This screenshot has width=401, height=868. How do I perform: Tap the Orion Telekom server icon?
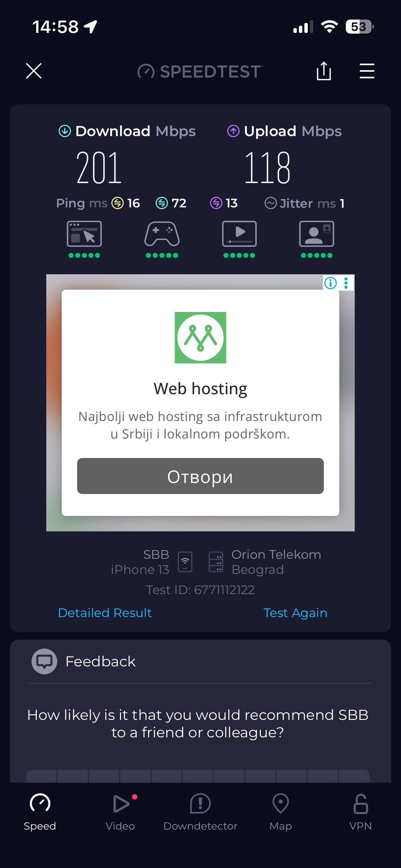coord(216,562)
